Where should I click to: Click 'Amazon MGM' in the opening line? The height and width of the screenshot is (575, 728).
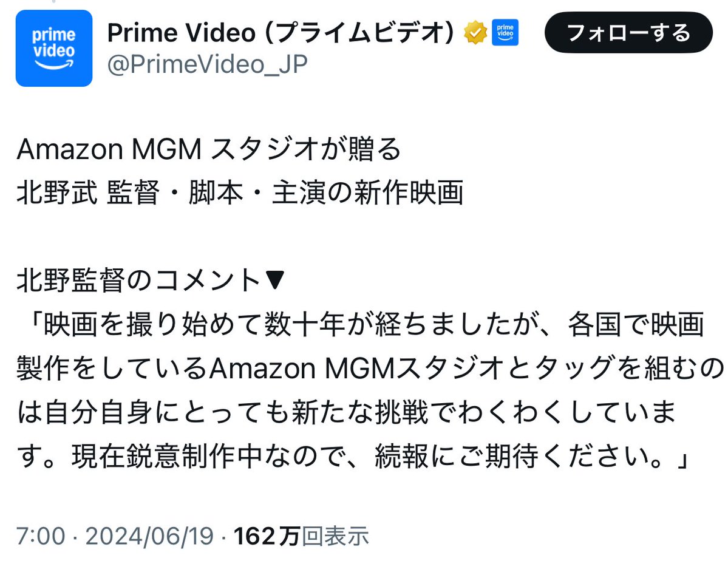(109, 149)
